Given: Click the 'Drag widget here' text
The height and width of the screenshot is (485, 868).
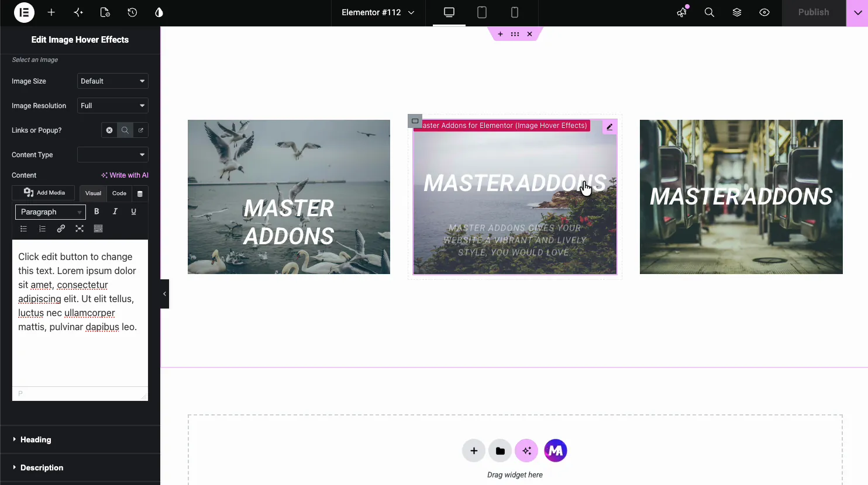Looking at the screenshot, I should point(515,474).
